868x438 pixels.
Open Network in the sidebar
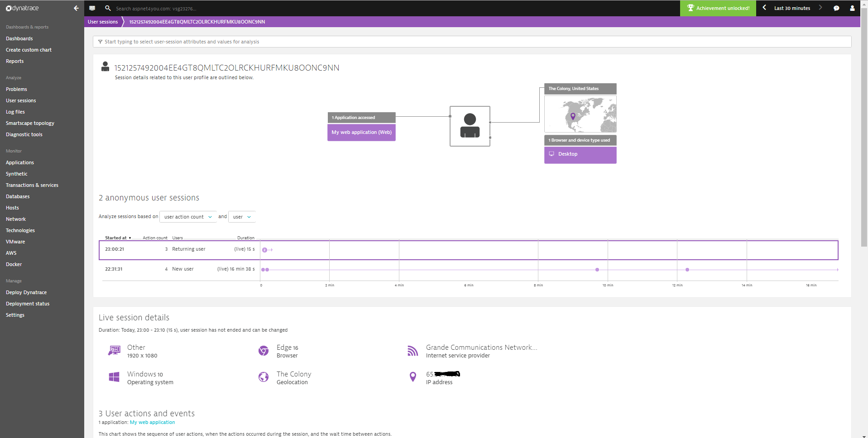[16, 219]
